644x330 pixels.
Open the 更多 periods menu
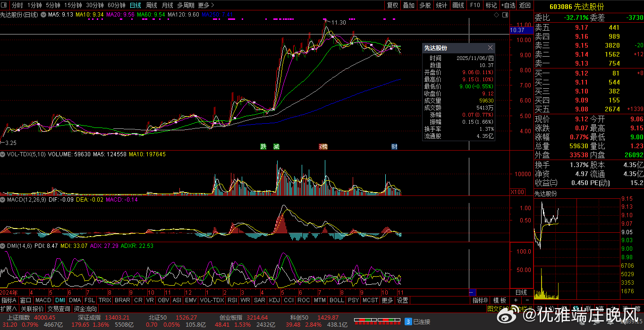(205, 5)
